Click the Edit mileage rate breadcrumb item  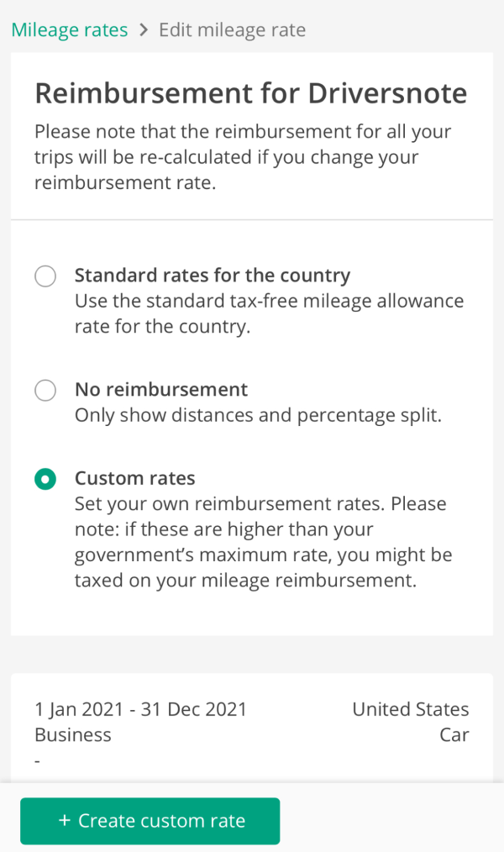[x=232, y=29]
